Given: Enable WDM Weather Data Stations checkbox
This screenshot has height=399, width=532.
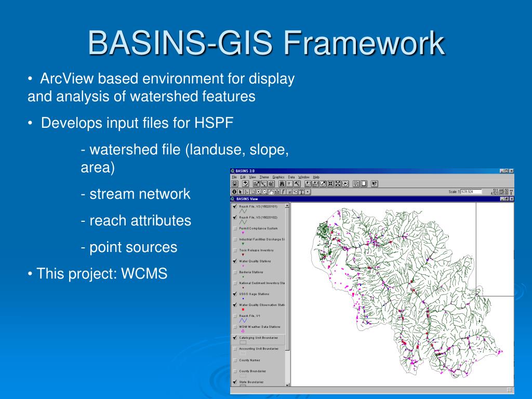Looking at the screenshot, I should pos(235,327).
